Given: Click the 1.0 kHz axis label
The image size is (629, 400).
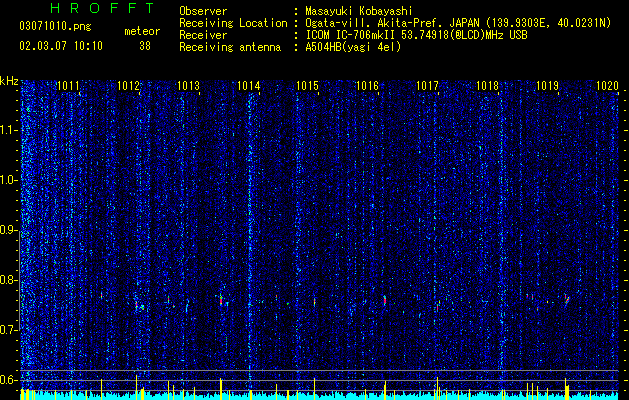Looking at the screenshot, I should click(x=9, y=180).
